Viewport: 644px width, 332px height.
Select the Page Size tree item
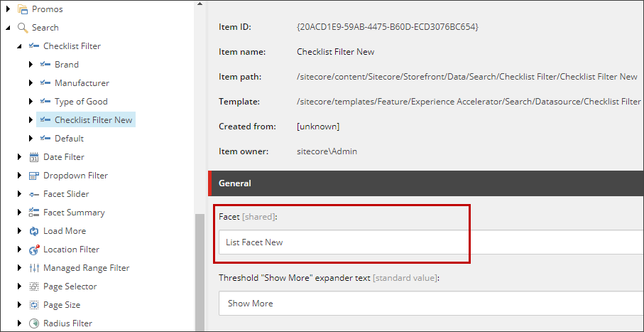pos(62,305)
